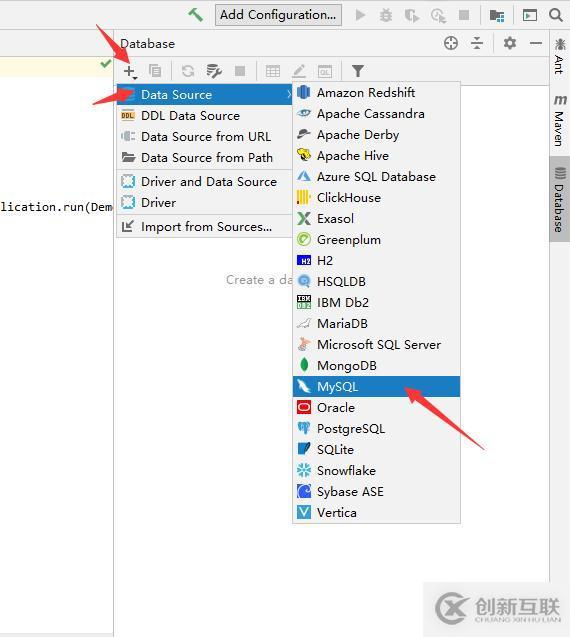Open the Ant tool window tab
This screenshot has width=570, height=637.
559,56
